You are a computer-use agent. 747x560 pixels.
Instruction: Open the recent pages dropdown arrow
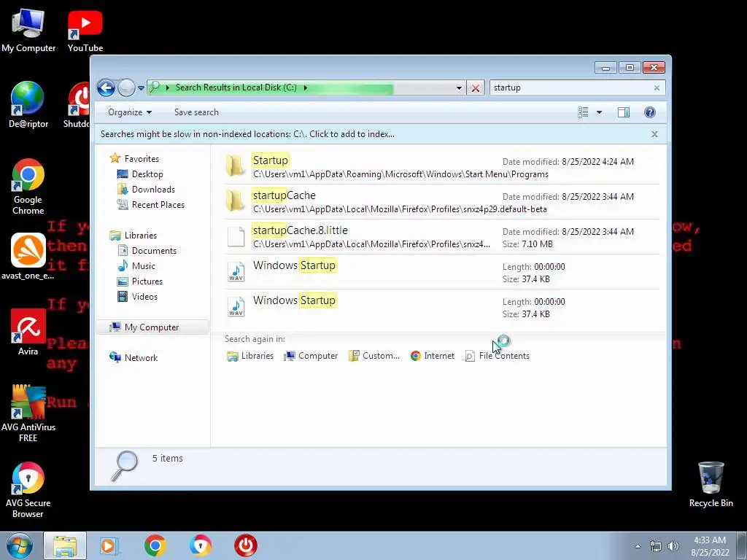coord(141,88)
